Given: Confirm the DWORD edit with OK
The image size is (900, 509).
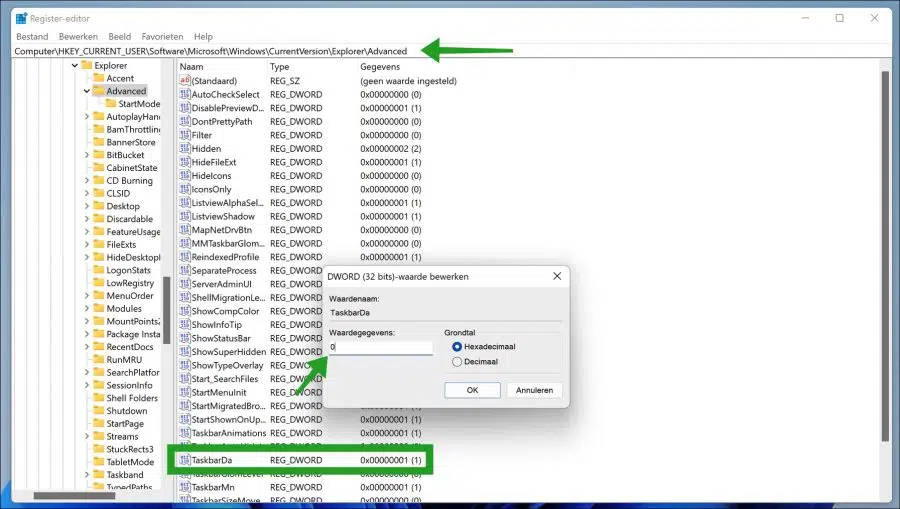Looking at the screenshot, I should [x=472, y=390].
